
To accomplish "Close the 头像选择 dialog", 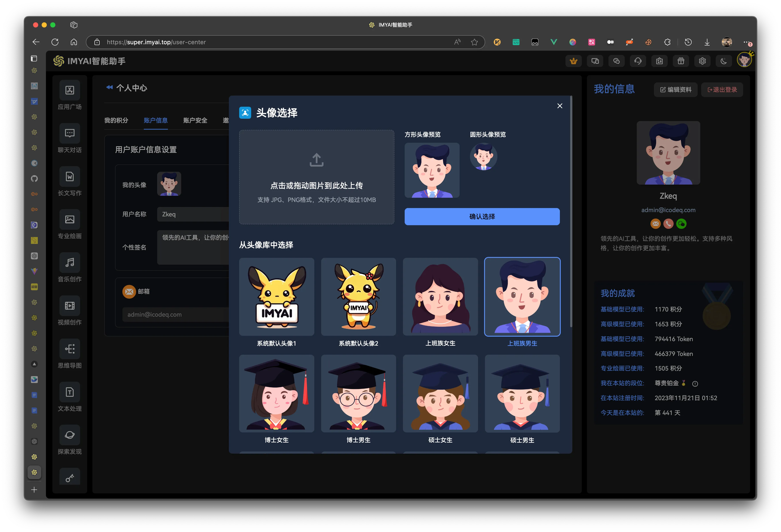I will (559, 106).
